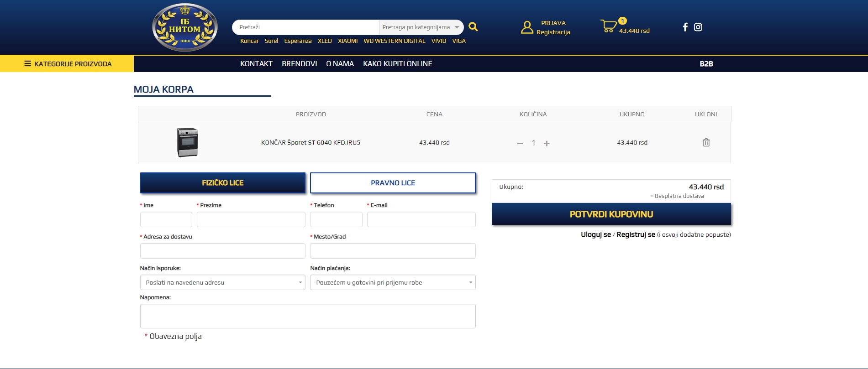Click the 43.440 rsd cart total in header
This screenshot has width=868, height=369.
(634, 31)
